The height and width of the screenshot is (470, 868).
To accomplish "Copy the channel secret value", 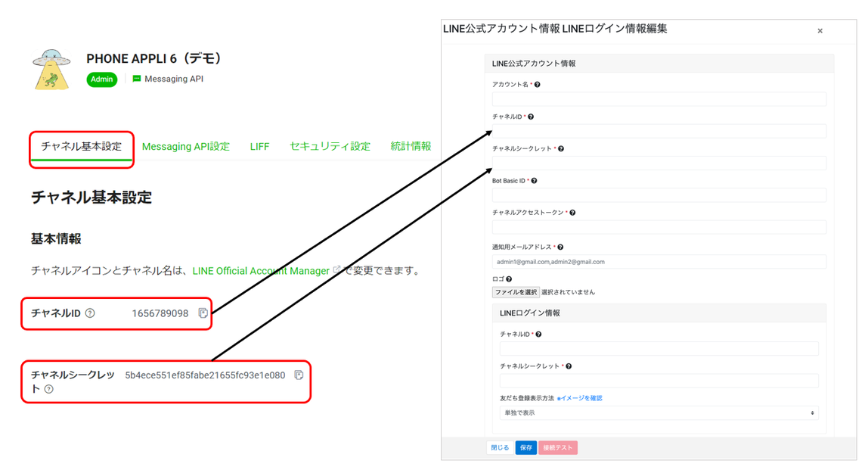I will pos(299,375).
